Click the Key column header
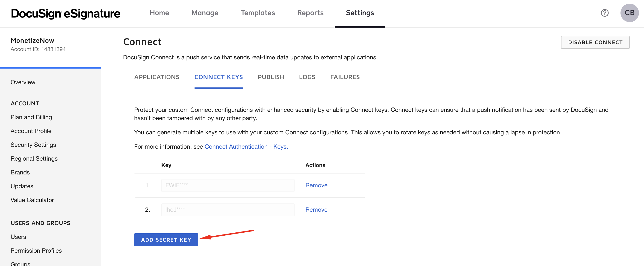 (x=166, y=165)
